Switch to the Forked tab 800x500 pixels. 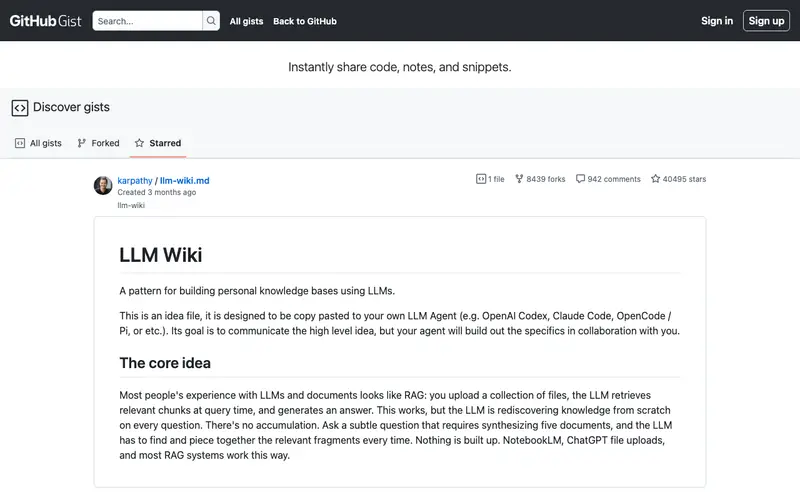[98, 143]
